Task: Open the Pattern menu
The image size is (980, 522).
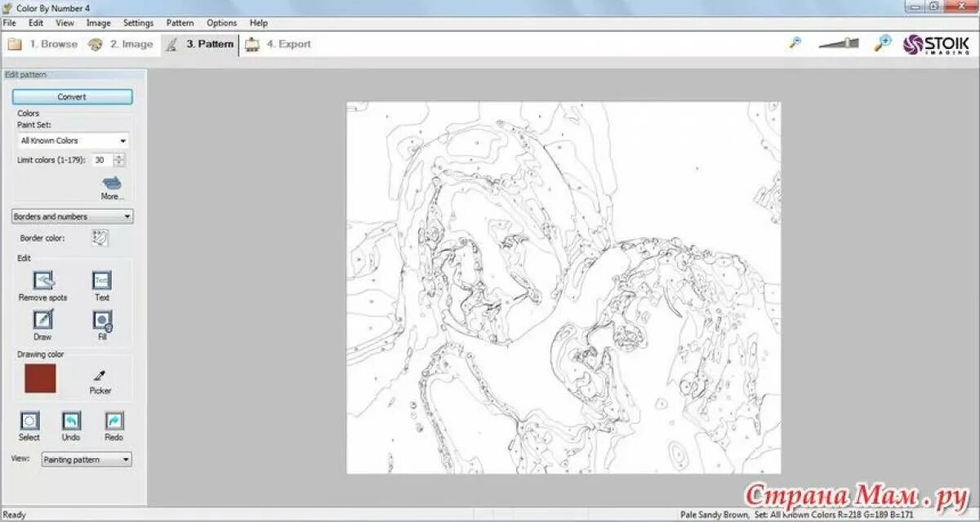Action: (180, 23)
